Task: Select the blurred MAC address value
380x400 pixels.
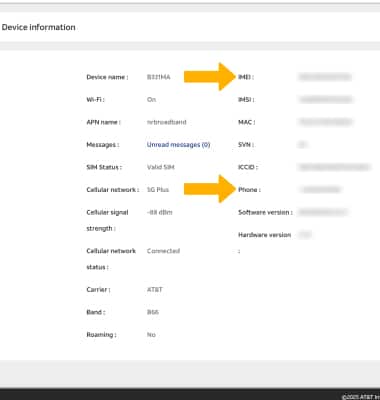Action: pyautogui.click(x=326, y=122)
